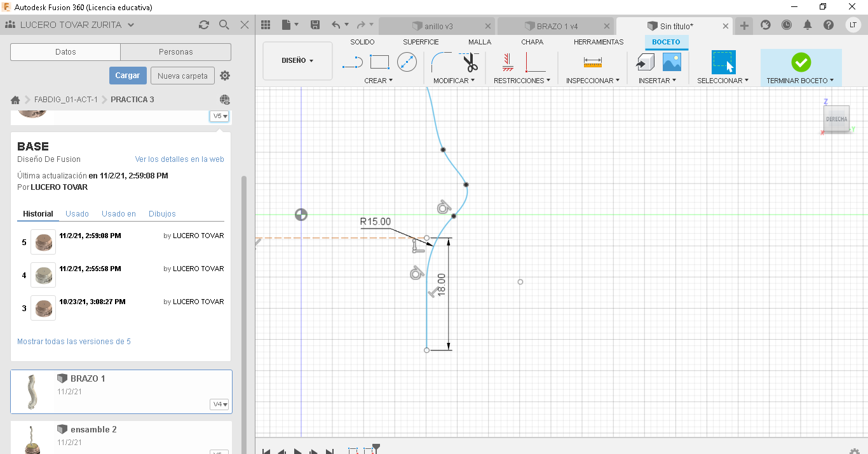
Task: Click the green Finish Sketch checkmark
Action: tap(801, 62)
